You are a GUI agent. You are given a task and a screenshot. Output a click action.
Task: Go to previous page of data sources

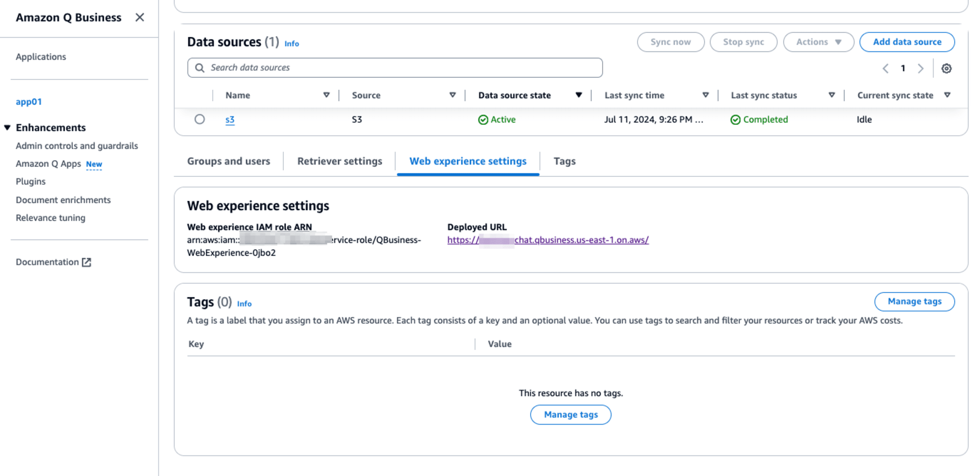[x=885, y=69]
